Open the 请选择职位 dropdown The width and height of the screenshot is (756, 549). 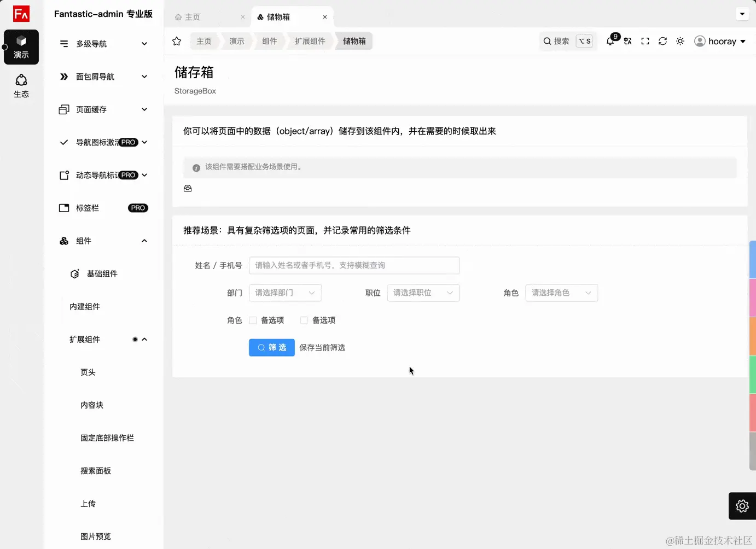pos(423,293)
